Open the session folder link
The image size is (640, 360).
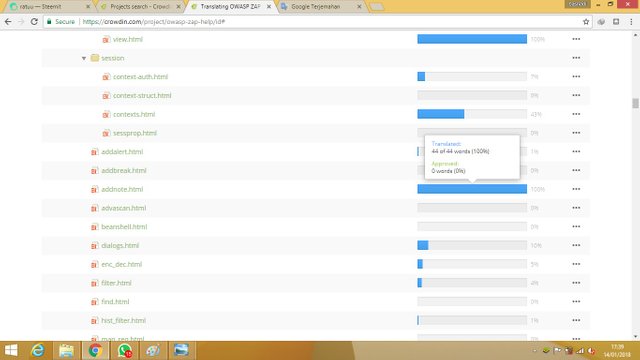113,58
